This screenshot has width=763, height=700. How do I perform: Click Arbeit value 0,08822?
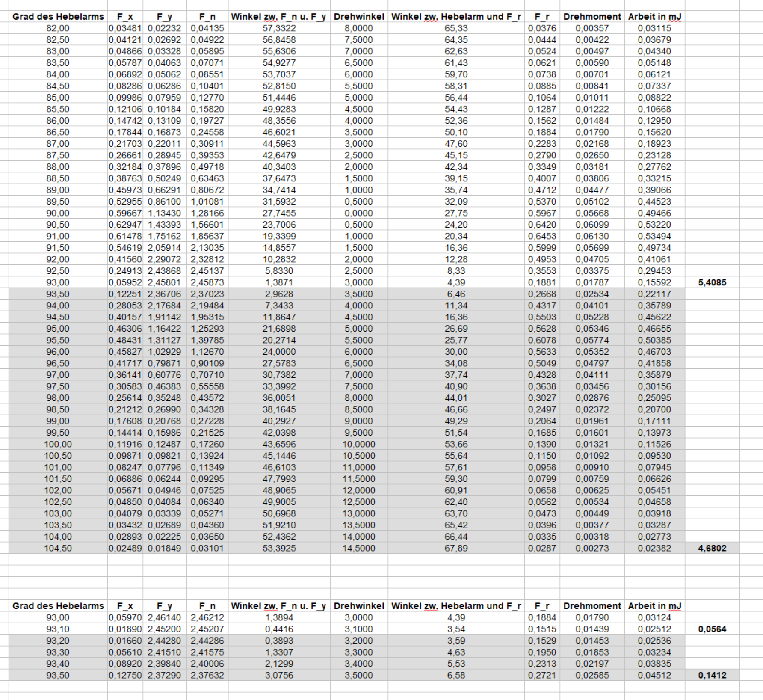point(654,98)
